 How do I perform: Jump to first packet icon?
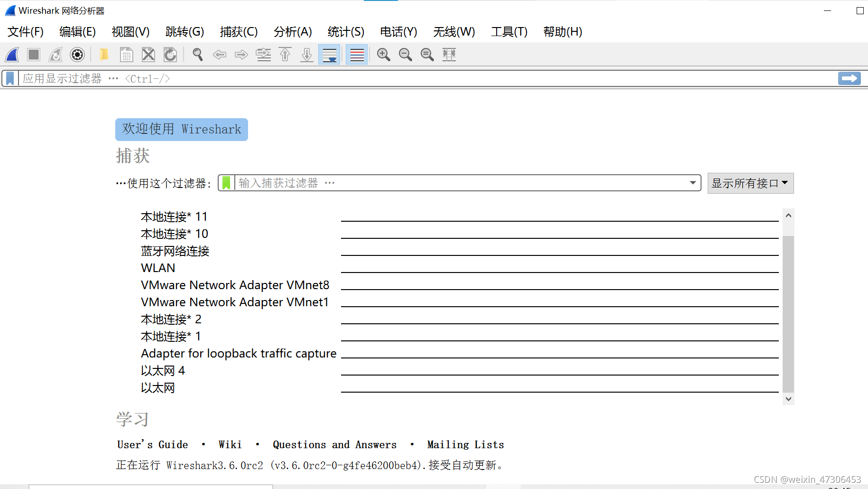tap(285, 55)
